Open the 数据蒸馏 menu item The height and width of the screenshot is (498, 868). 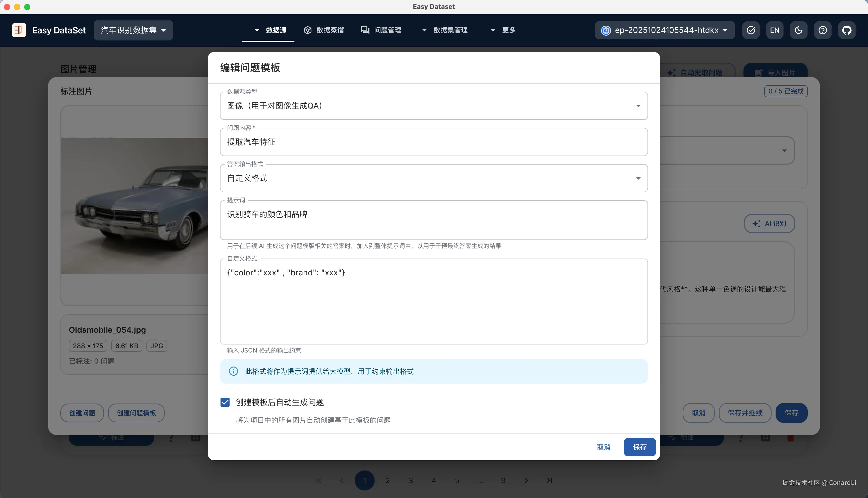323,30
